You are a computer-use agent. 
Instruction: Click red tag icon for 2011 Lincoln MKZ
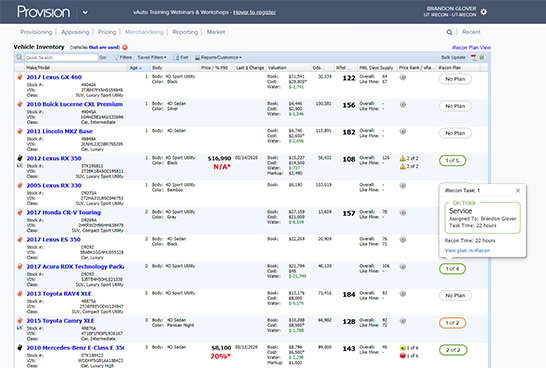20,131
